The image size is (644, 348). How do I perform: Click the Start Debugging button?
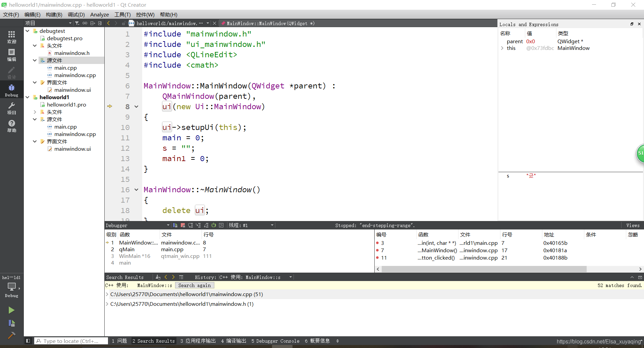(x=11, y=323)
